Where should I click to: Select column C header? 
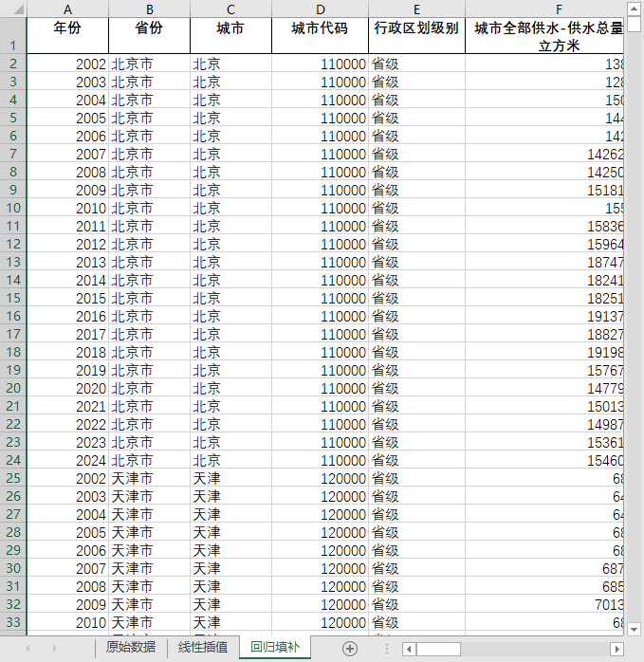[230, 9]
